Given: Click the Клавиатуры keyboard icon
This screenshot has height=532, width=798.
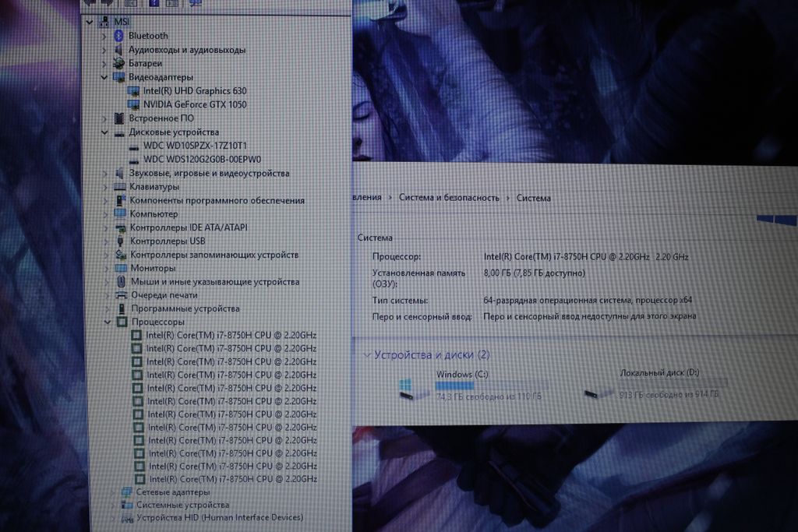Looking at the screenshot, I should click(119, 187).
